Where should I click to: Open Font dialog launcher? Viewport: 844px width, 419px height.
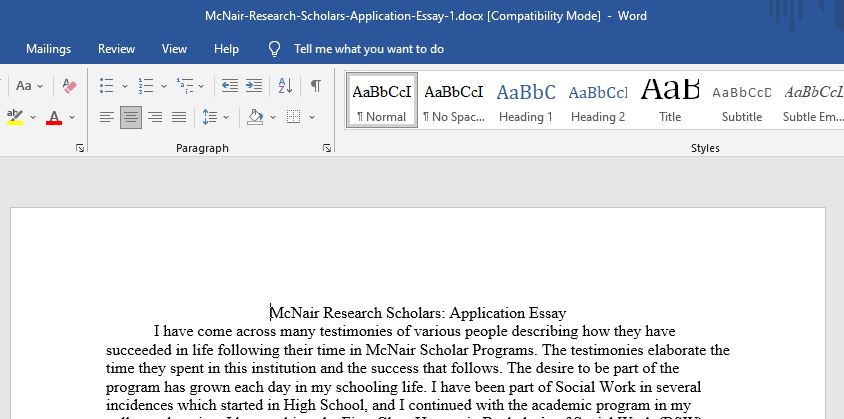(x=80, y=148)
